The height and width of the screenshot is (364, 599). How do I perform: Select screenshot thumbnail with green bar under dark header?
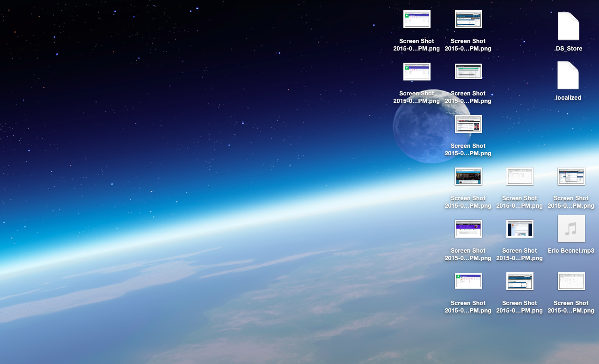coord(468,72)
